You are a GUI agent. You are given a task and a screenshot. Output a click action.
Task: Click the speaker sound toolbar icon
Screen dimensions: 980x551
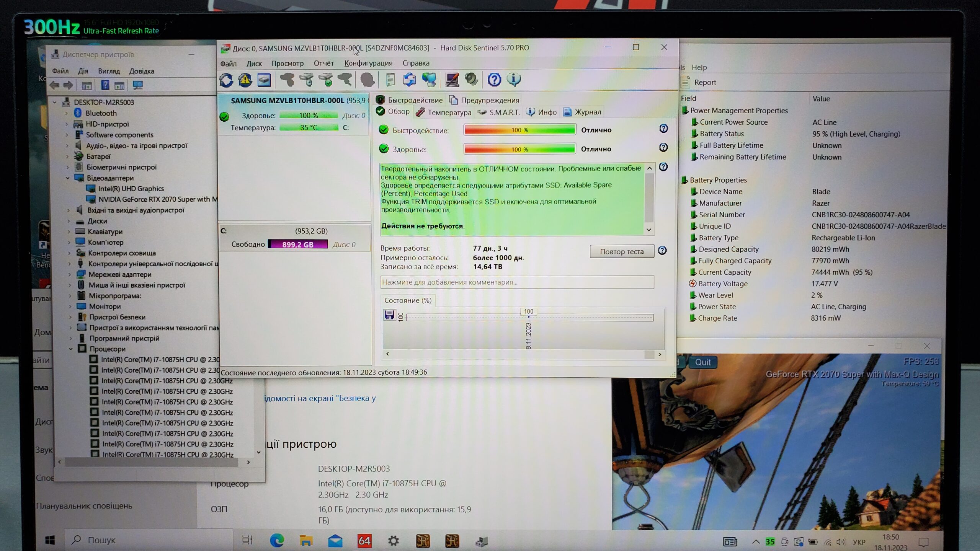click(471, 80)
